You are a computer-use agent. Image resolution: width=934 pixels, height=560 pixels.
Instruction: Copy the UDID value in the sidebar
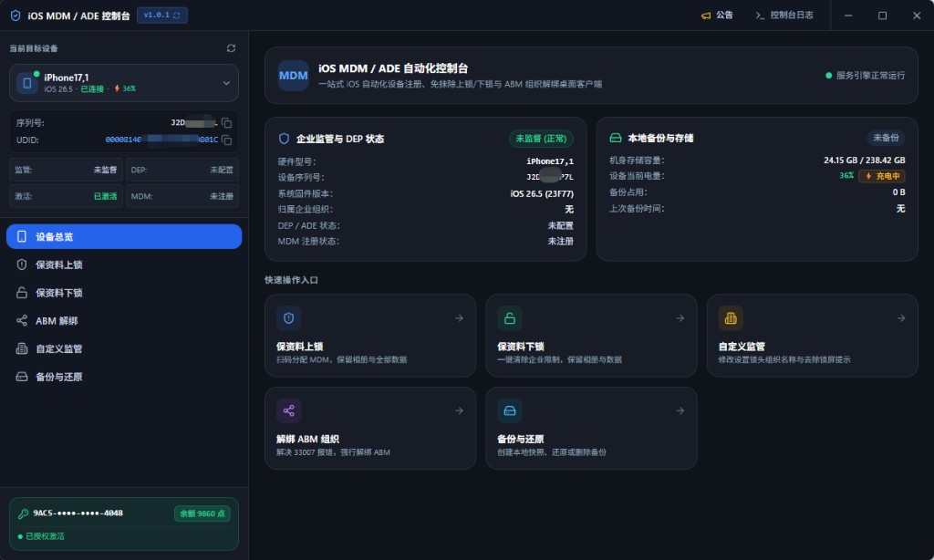click(x=226, y=140)
